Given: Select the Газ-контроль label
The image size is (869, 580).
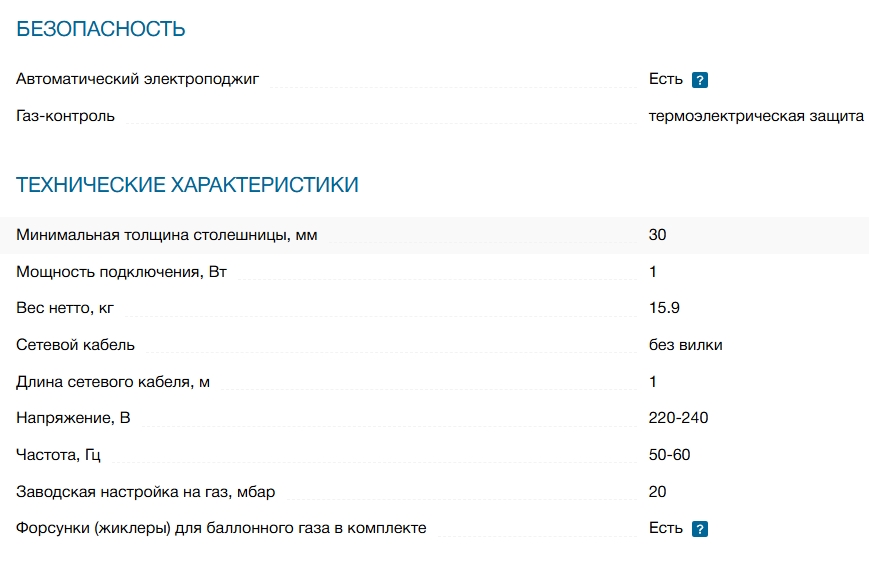Looking at the screenshot, I should coord(66,116).
